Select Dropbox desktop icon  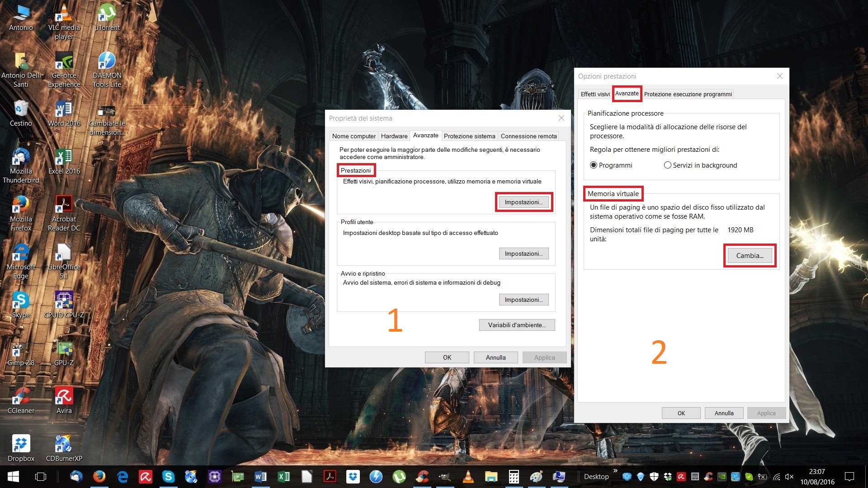point(21,449)
